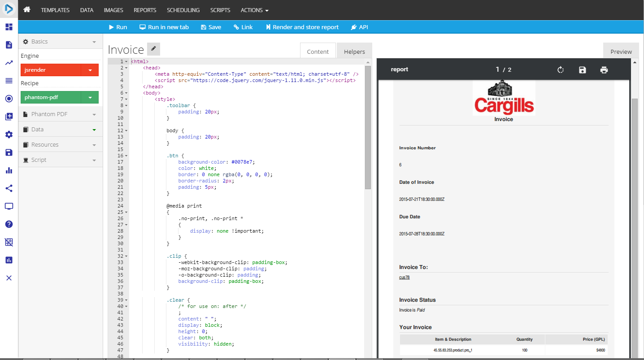Fold code at line 8 .toolbar arrow
Image resolution: width=644 pixels, height=360 pixels.
[126, 105]
